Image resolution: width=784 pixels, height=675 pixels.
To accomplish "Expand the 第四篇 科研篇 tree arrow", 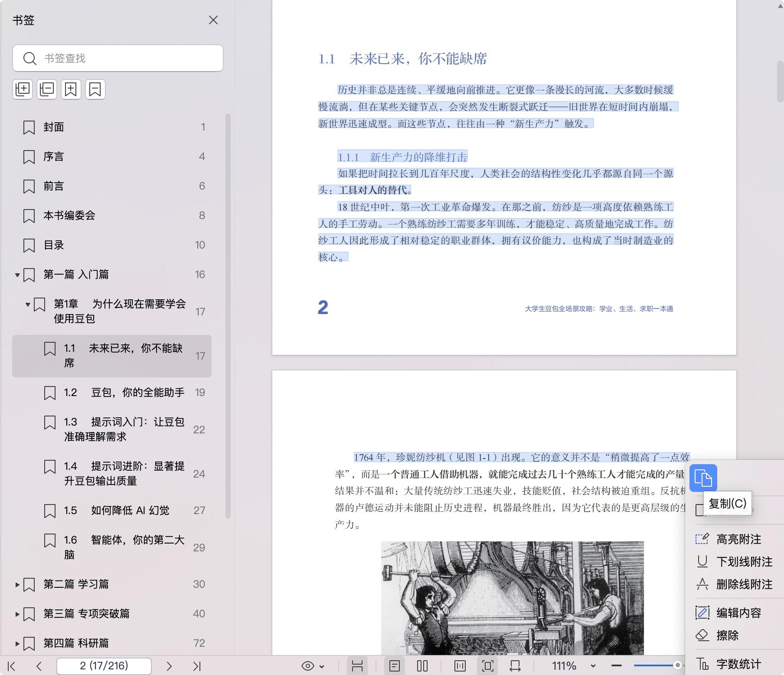I will click(x=17, y=644).
